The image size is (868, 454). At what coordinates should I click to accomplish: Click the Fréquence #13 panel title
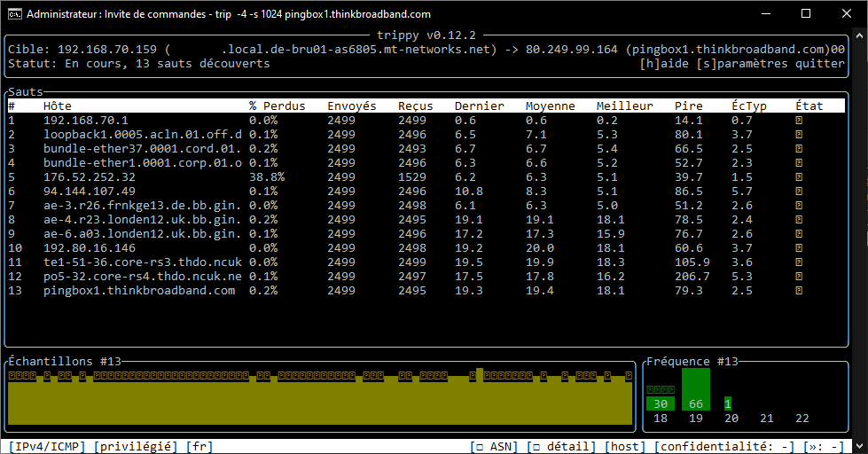coord(692,362)
